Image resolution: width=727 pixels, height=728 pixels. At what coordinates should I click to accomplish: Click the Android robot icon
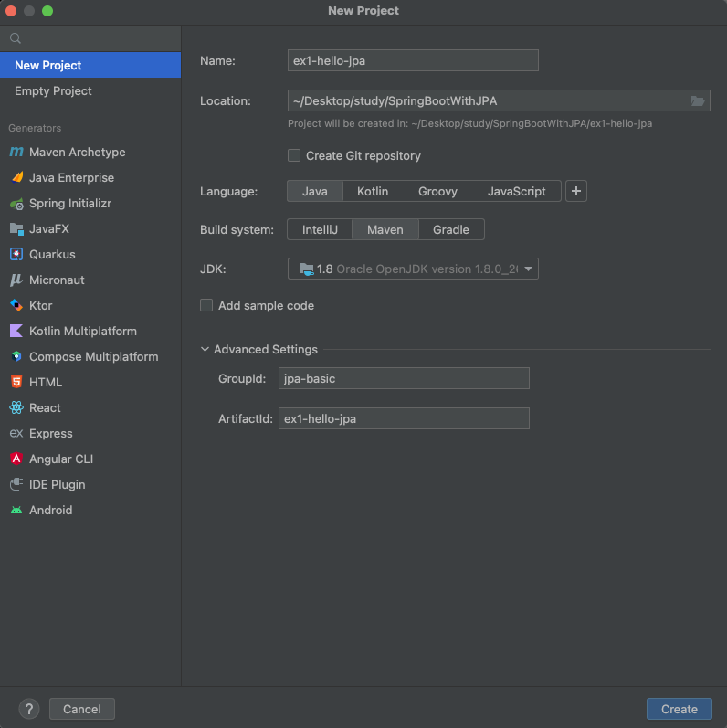coord(16,511)
